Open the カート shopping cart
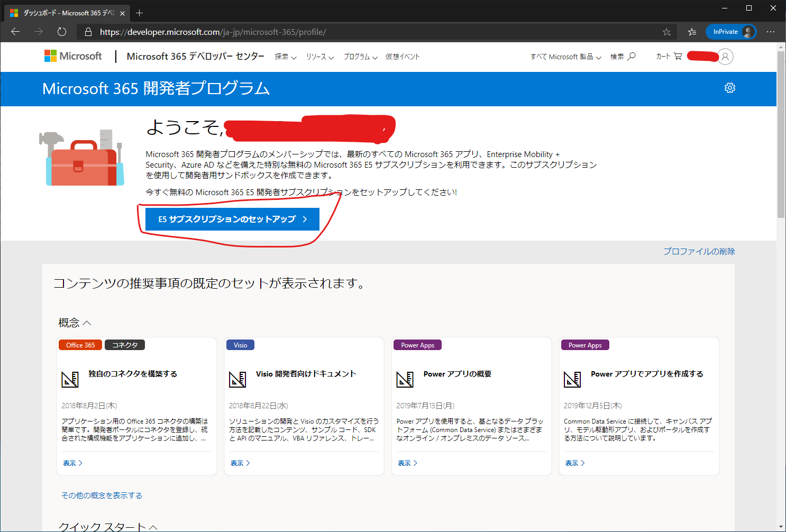The height and width of the screenshot is (532, 786). (x=669, y=56)
